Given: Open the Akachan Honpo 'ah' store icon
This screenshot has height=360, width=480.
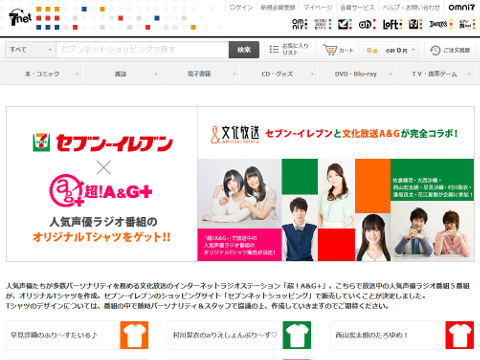Looking at the screenshot, I should (x=367, y=24).
